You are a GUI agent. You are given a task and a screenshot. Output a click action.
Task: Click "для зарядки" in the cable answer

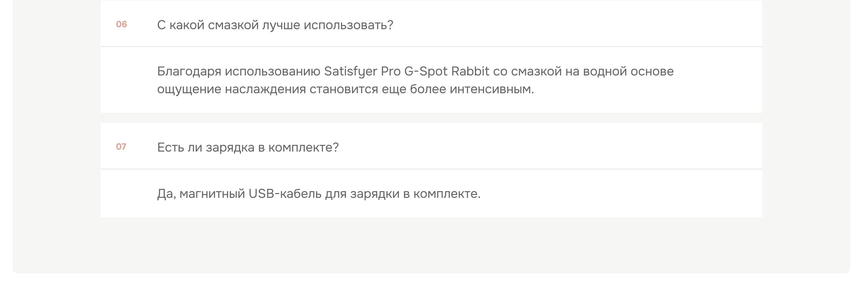362,194
